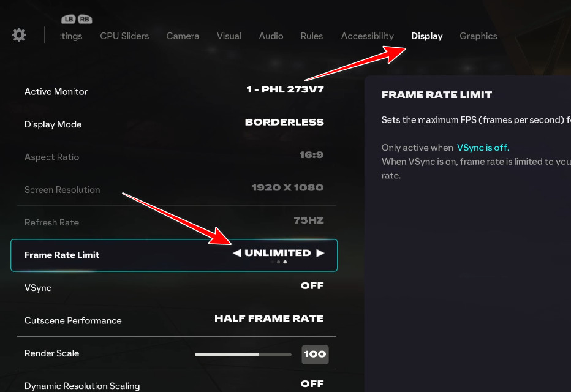Viewport: 571px width, 392px height.
Task: Click the LB bumper icon
Action: pos(69,19)
